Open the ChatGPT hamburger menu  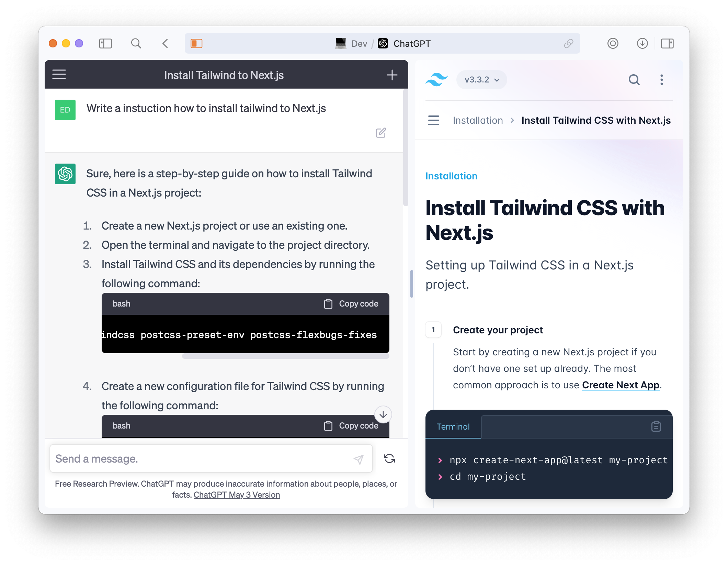[x=59, y=74]
